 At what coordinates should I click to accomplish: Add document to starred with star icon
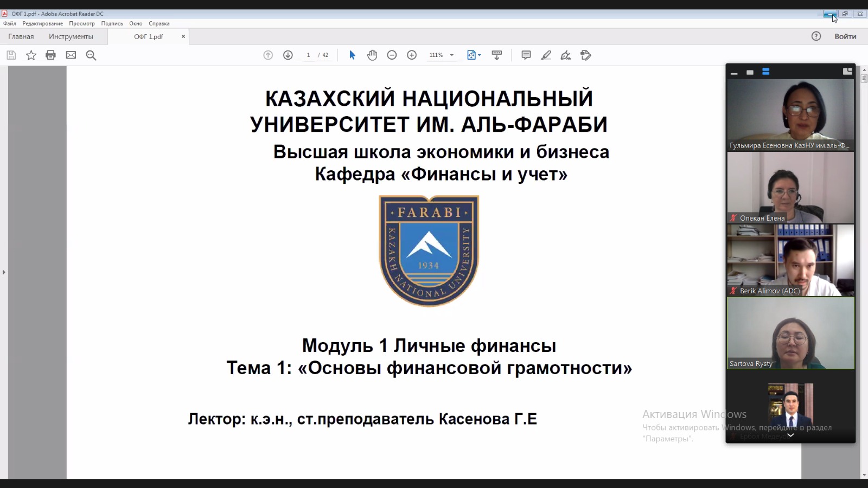pyautogui.click(x=31, y=55)
